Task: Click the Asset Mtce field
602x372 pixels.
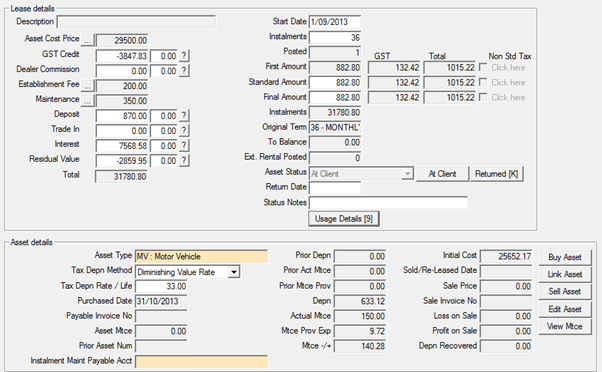Action: click(161, 331)
